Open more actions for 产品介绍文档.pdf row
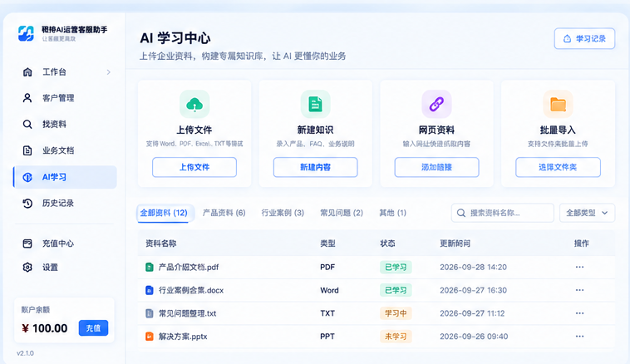630x364 pixels. pos(579,267)
